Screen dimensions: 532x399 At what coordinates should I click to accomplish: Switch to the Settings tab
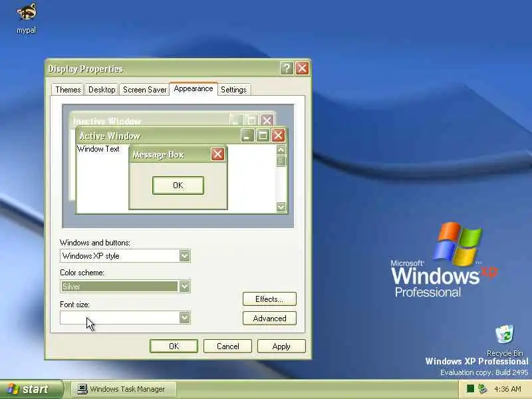click(233, 90)
